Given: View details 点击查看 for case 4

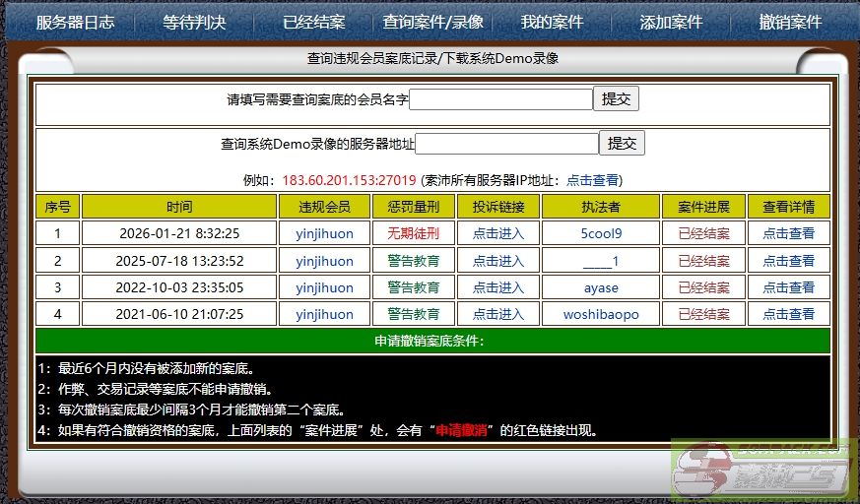Looking at the screenshot, I should (788, 314).
